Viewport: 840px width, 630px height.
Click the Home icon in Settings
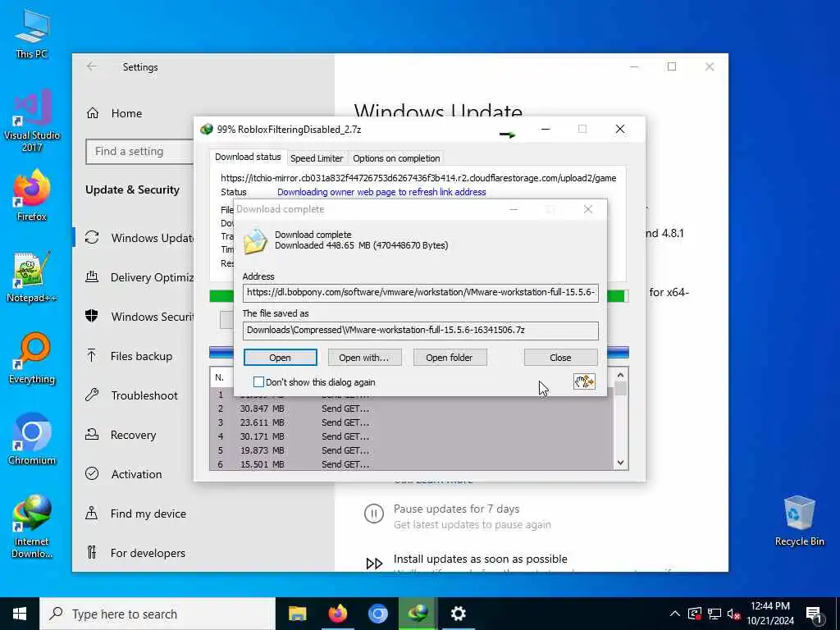click(93, 113)
